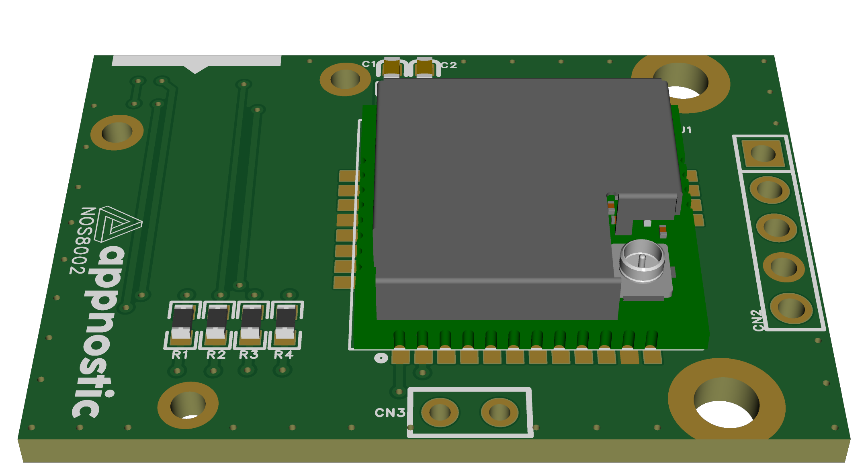868x474 pixels.
Task: Click the NOS8002 board marking
Action: (x=82, y=241)
